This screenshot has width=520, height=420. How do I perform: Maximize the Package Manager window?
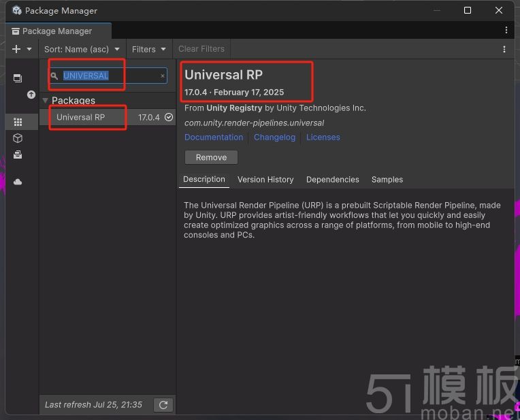pyautogui.click(x=468, y=10)
